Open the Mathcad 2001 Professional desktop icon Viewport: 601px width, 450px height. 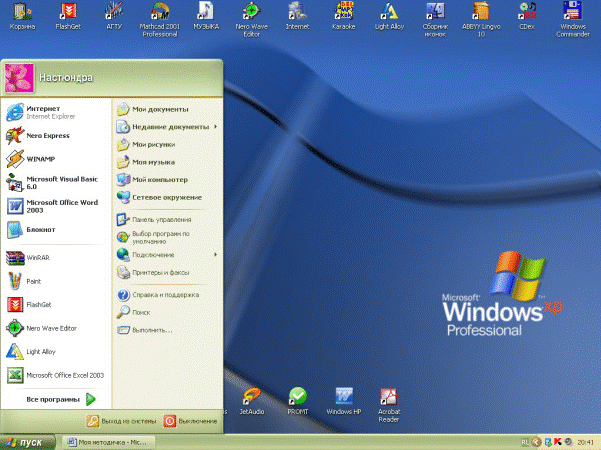coord(160,13)
